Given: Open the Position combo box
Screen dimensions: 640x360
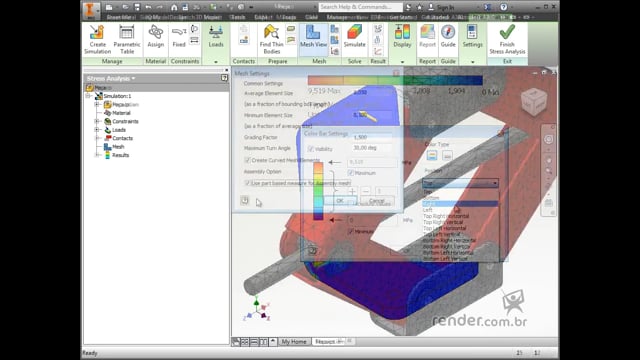Looking at the screenshot, I should coord(460,183).
